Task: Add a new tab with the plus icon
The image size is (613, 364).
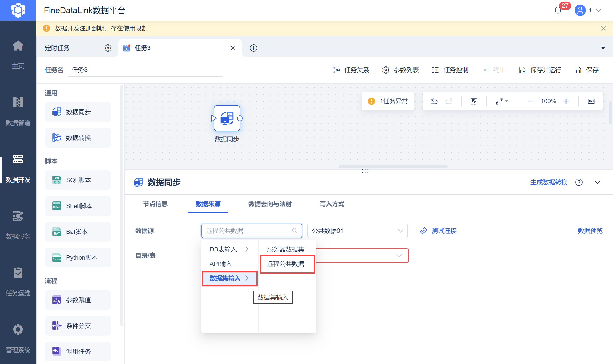Action: coord(253,48)
